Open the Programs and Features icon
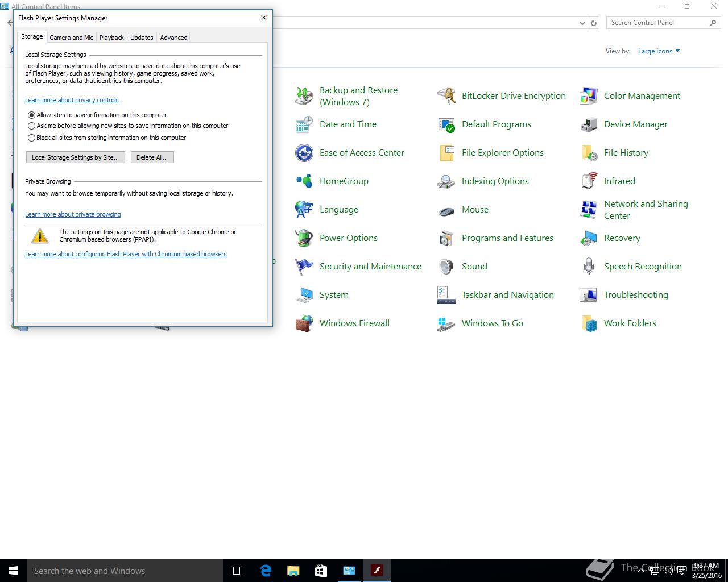The height and width of the screenshot is (582, 728). click(x=446, y=238)
